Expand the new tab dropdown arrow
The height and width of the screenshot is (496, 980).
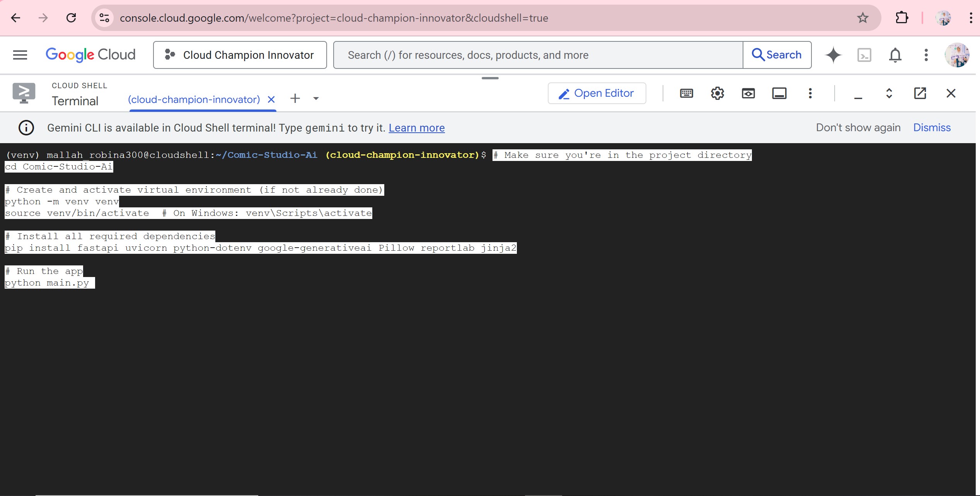pos(316,99)
